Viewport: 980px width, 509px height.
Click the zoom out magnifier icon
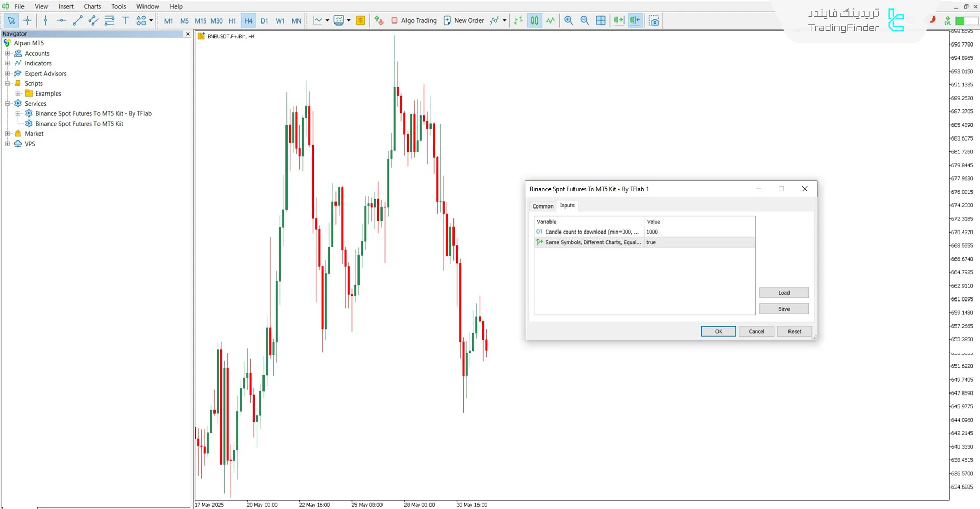pos(585,20)
